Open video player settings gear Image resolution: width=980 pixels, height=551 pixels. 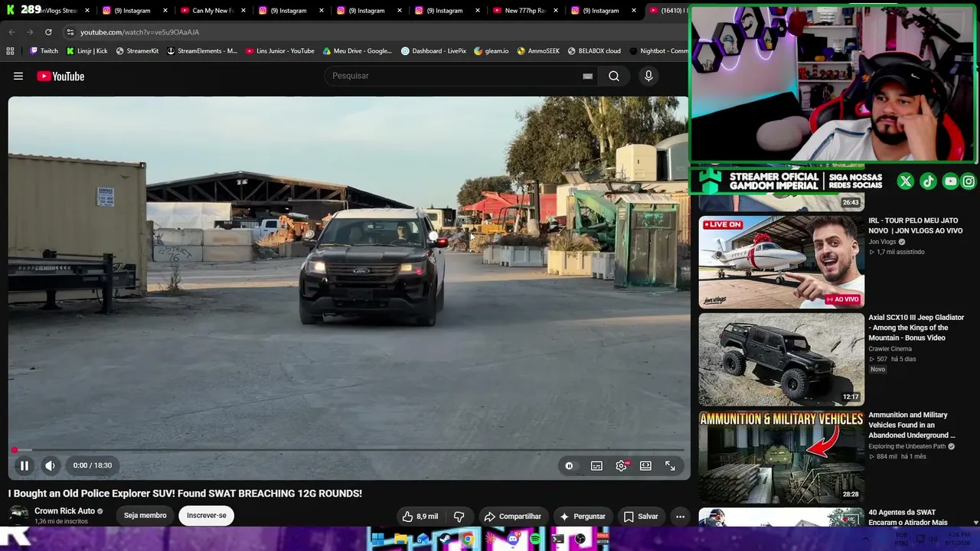(x=621, y=465)
